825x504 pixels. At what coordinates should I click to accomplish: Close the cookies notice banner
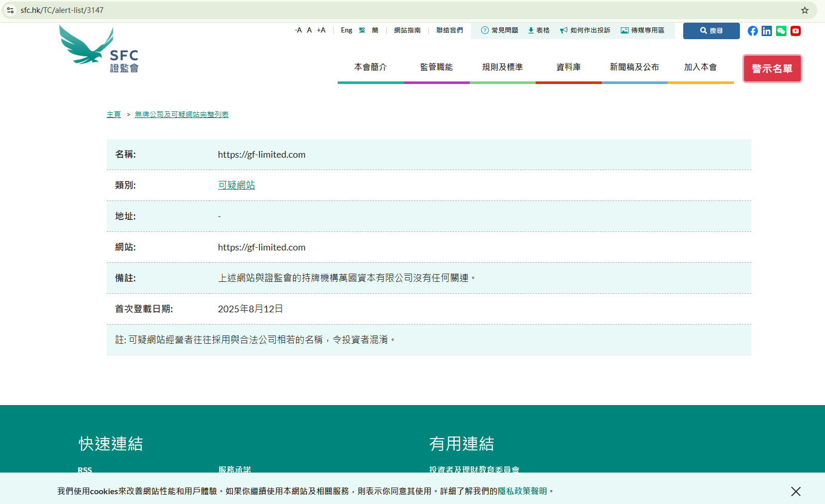pyautogui.click(x=796, y=491)
